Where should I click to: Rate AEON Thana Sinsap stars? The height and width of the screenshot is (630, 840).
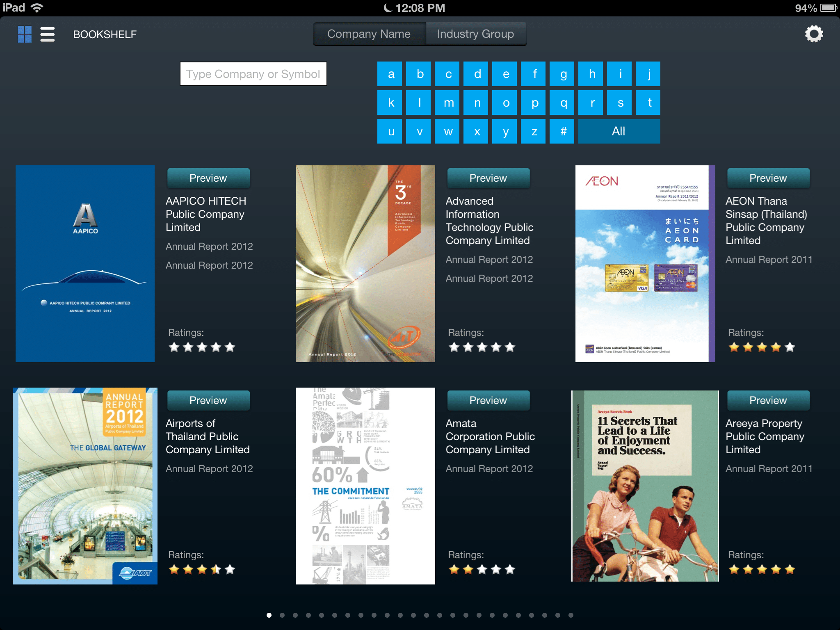click(762, 347)
